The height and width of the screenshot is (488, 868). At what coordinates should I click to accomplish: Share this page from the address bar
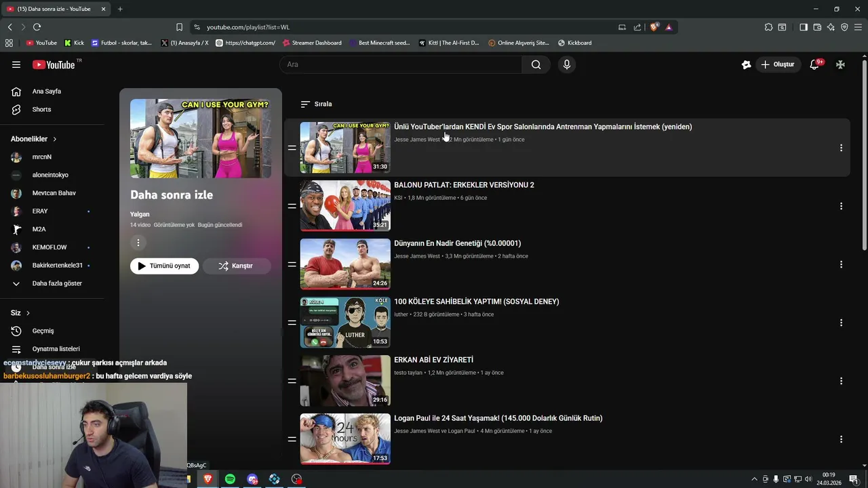[x=637, y=27]
